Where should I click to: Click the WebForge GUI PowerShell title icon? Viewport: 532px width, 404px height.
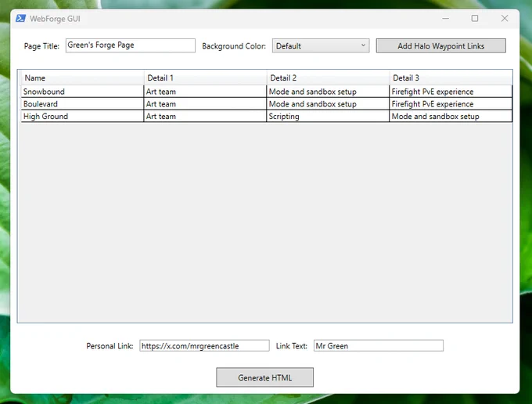click(20, 18)
